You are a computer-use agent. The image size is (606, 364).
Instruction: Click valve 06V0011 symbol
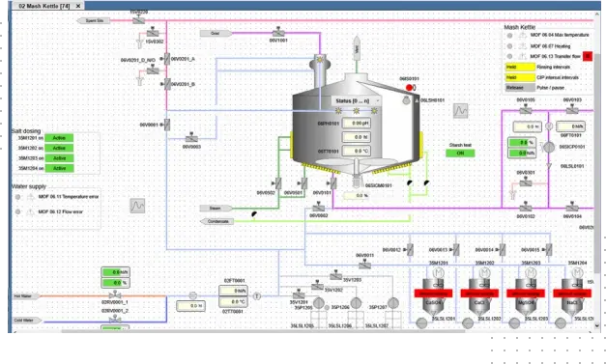tap(364, 265)
